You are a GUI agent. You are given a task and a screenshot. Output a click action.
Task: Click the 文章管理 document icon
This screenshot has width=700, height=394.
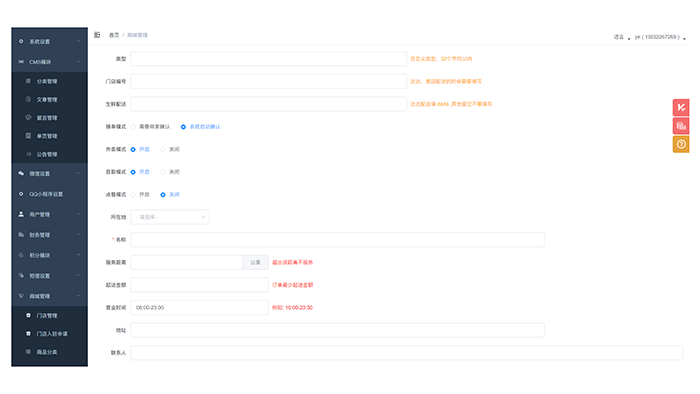[x=28, y=100]
